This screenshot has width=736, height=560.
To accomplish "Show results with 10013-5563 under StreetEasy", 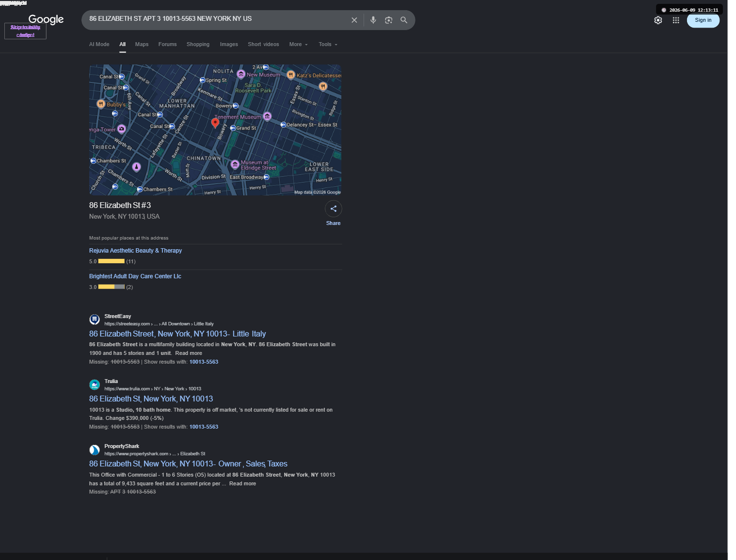I will [x=204, y=362].
